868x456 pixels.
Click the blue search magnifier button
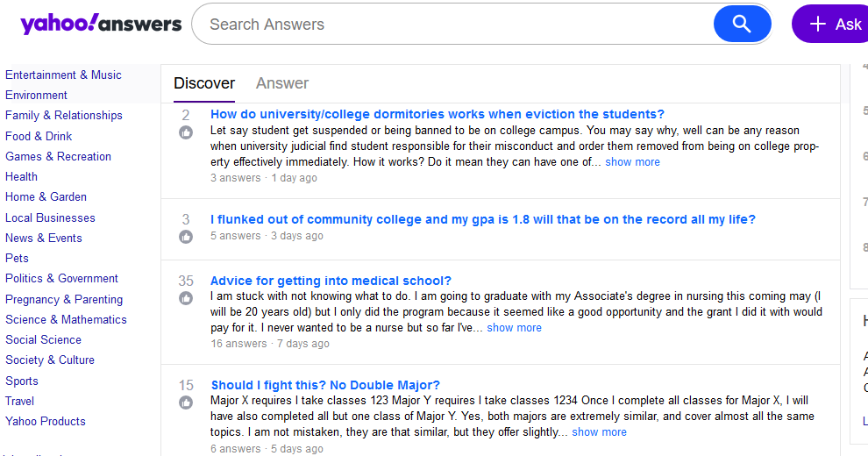742,24
